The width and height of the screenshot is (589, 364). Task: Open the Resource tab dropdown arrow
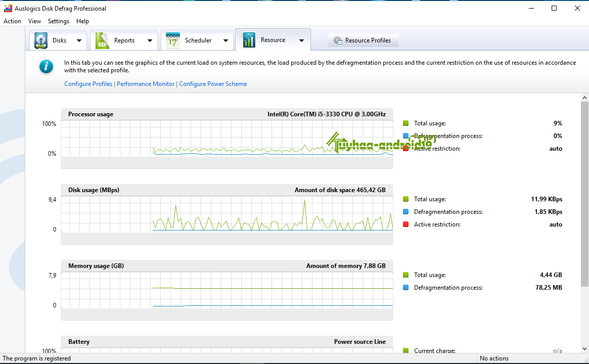coord(301,40)
